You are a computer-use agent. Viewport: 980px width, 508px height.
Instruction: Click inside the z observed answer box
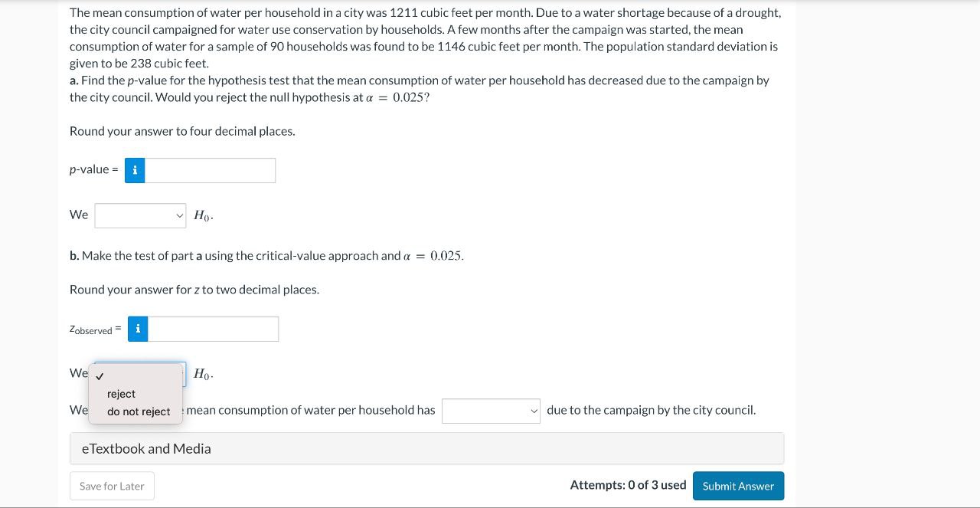[x=212, y=329]
